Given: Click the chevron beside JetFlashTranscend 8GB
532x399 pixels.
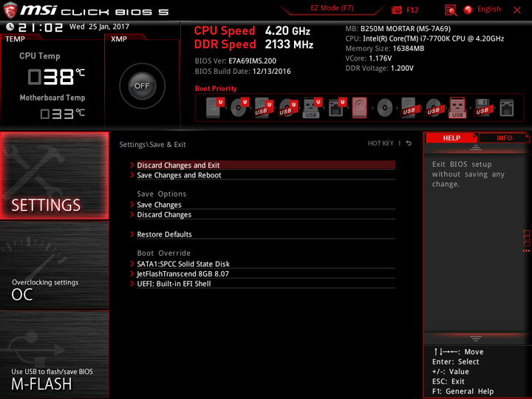Looking at the screenshot, I should [x=132, y=273].
